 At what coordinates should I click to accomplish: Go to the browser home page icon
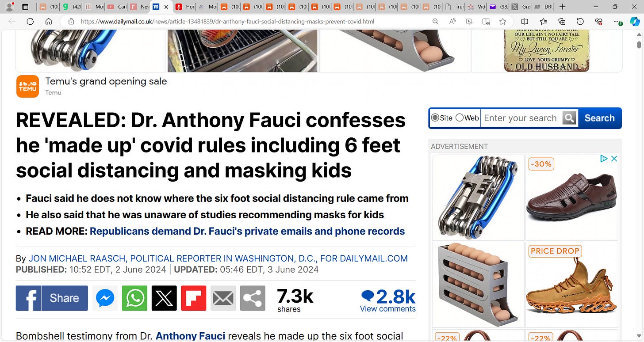49,21
